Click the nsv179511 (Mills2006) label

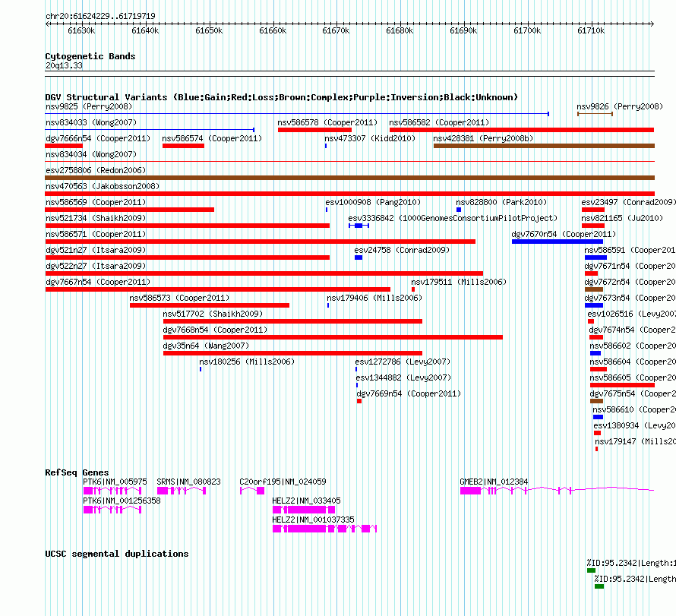(459, 282)
